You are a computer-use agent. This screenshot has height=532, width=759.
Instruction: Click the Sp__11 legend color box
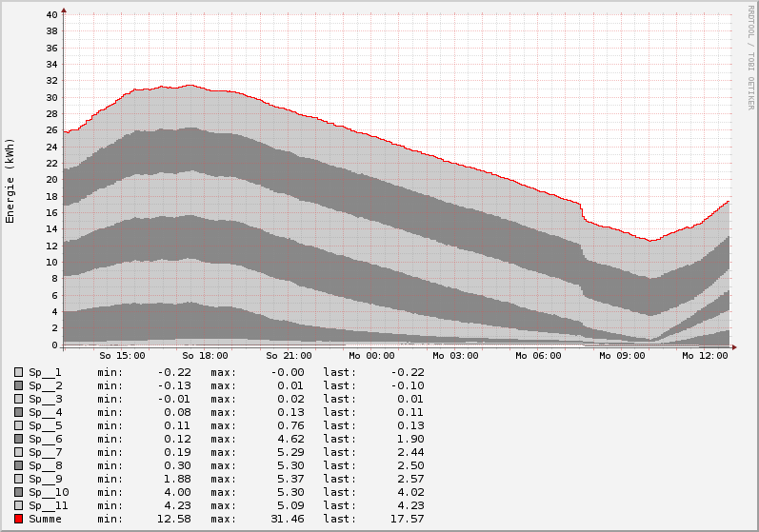pyautogui.click(x=19, y=505)
